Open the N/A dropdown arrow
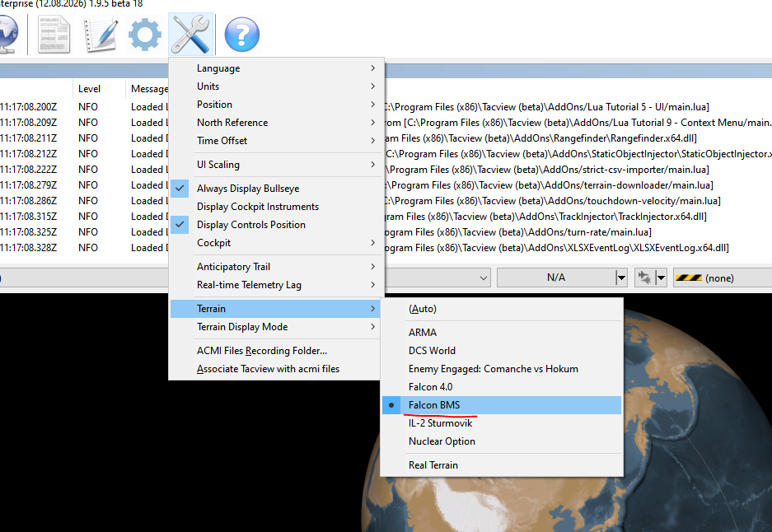Screen dimensions: 772x532 click(621, 278)
